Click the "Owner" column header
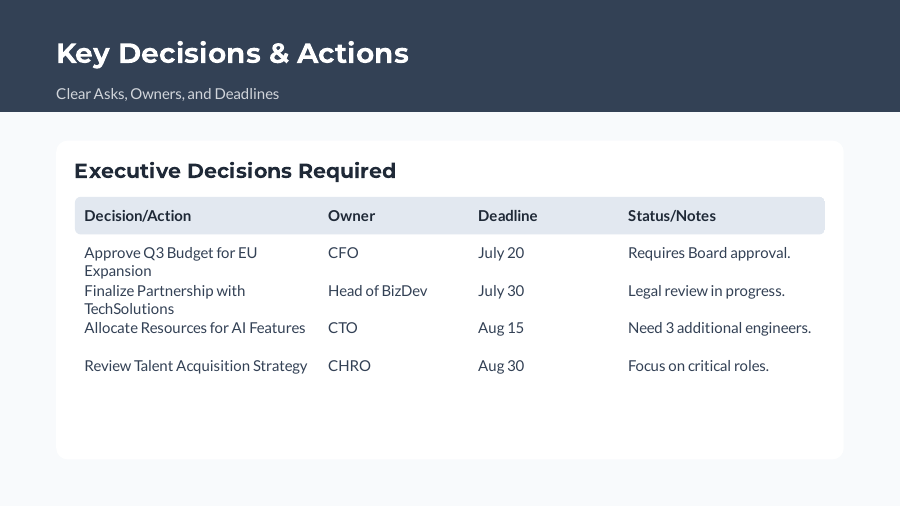Screen dimensions: 900x507 point(351,216)
